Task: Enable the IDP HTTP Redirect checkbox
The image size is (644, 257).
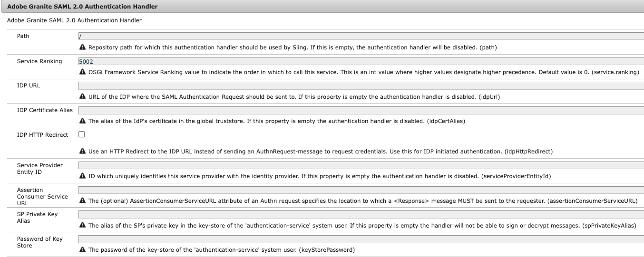Action: [x=81, y=134]
